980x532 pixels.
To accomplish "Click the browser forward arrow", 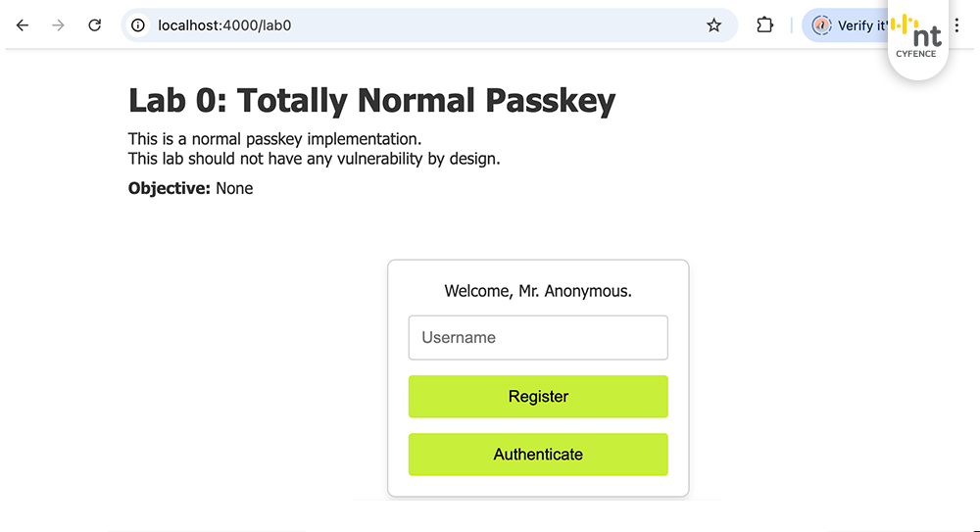I will point(59,25).
